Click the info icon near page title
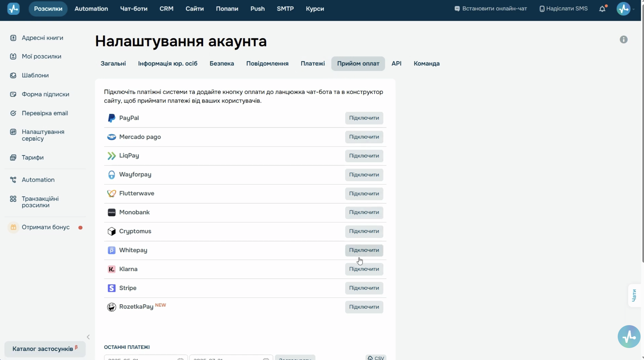Screen dimensions: 644x360 (x=624, y=39)
